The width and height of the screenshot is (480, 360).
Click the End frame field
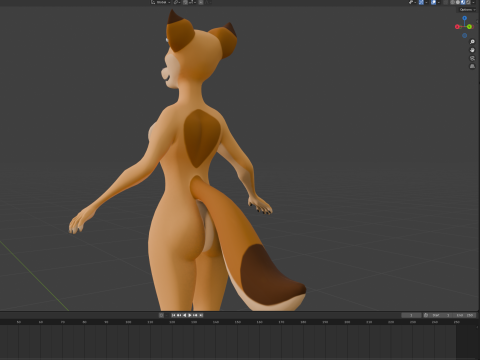pyautogui.click(x=464, y=315)
